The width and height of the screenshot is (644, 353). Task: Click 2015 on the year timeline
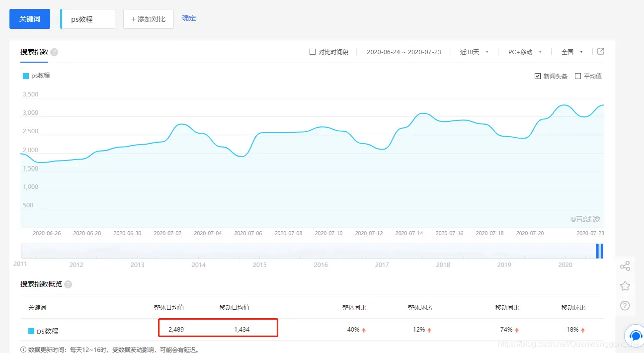260,265
